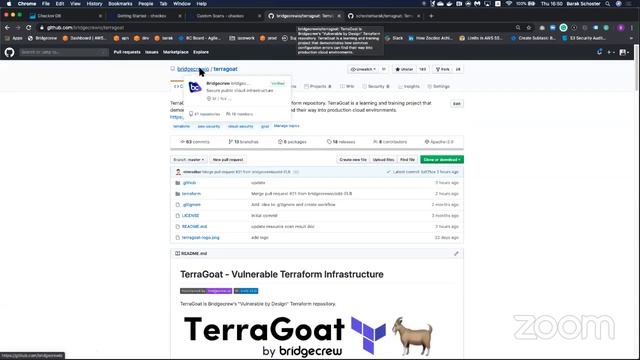Screen dimensions: 640x360
Task: Click the Bridgecrew bc logo in hovercard
Action: (x=195, y=87)
